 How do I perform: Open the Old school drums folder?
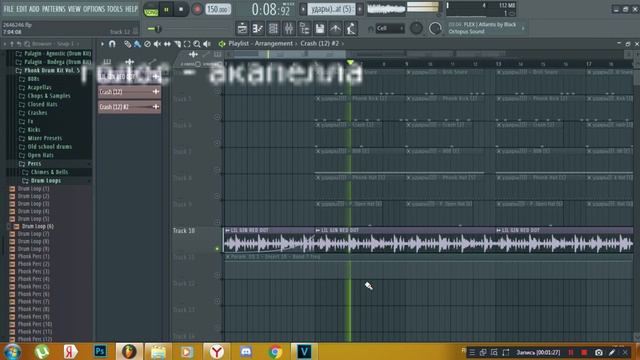pyautogui.click(x=46, y=147)
